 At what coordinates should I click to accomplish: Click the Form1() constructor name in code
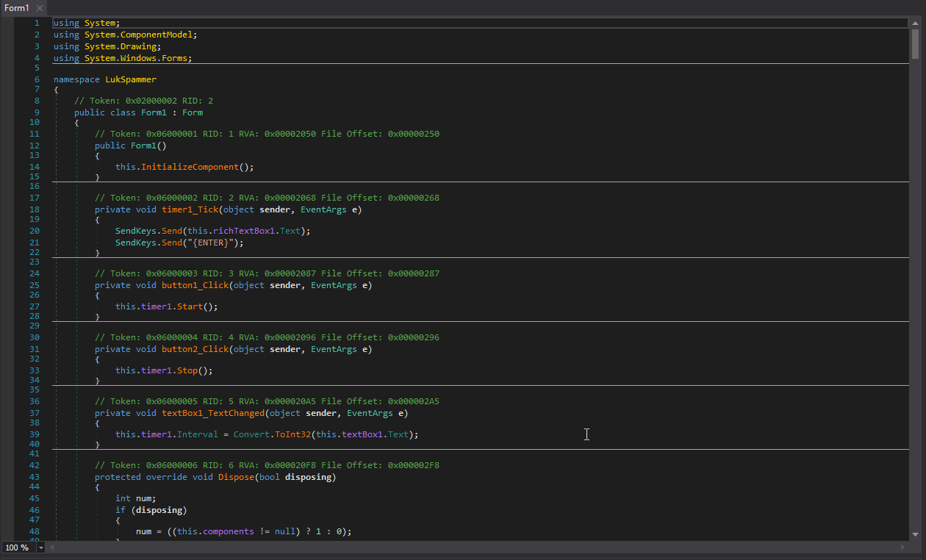point(143,146)
